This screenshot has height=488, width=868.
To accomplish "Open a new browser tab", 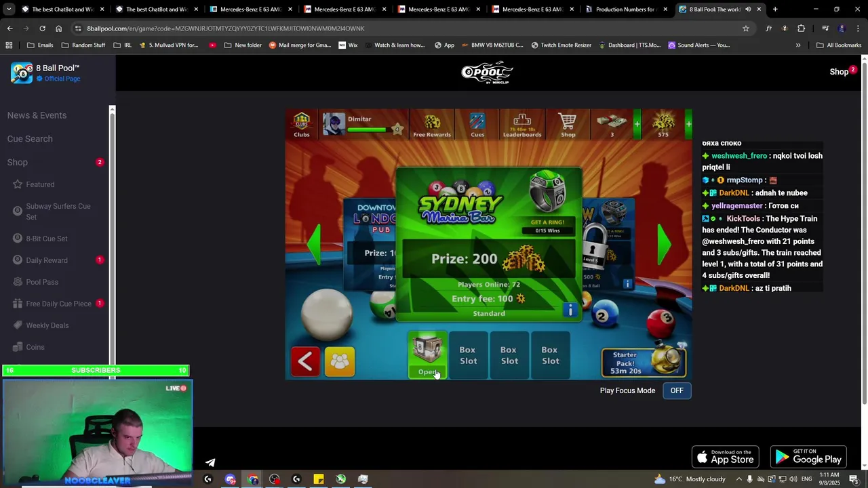I will [775, 9].
